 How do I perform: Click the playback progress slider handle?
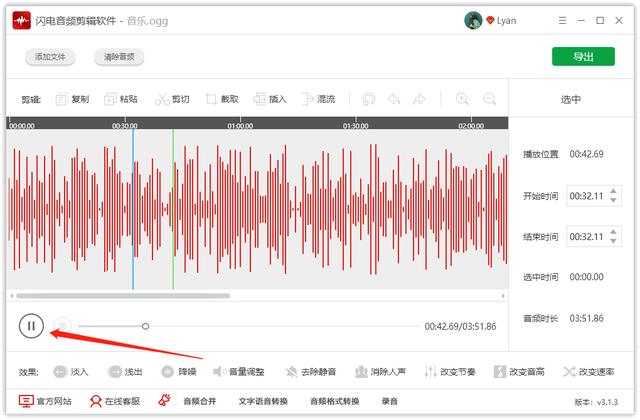click(145, 326)
